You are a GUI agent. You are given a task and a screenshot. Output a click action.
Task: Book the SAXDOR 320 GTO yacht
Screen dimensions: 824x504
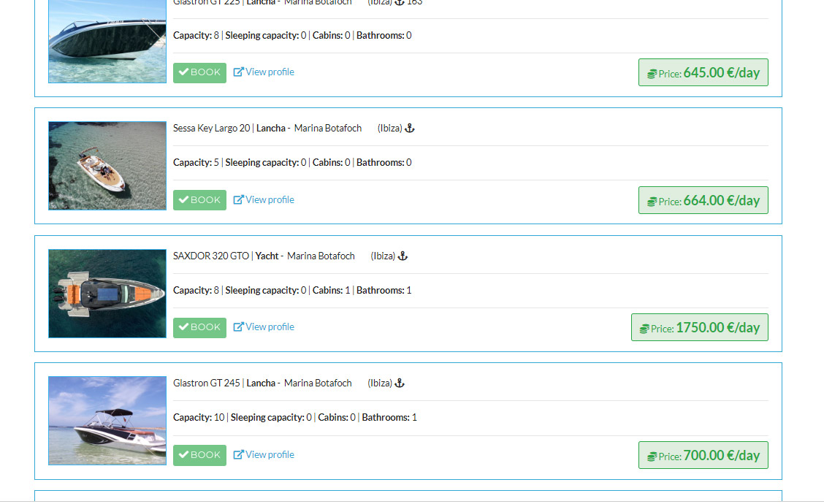pos(199,327)
